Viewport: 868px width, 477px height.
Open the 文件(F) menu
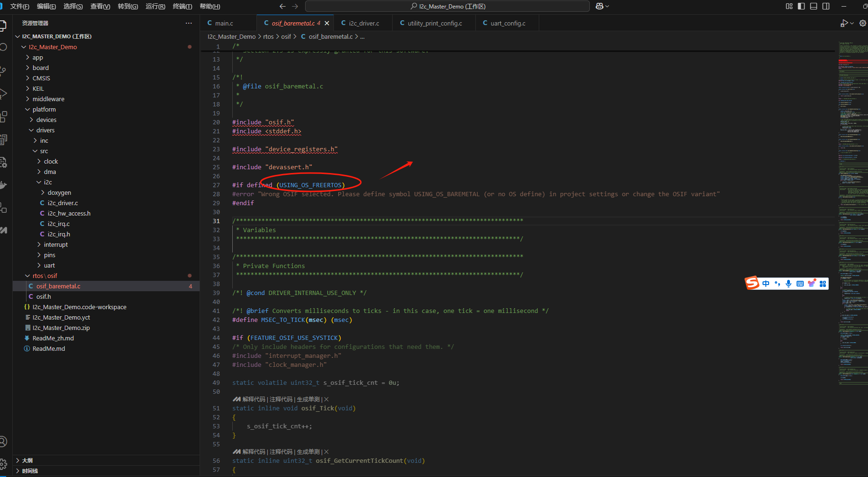point(20,6)
